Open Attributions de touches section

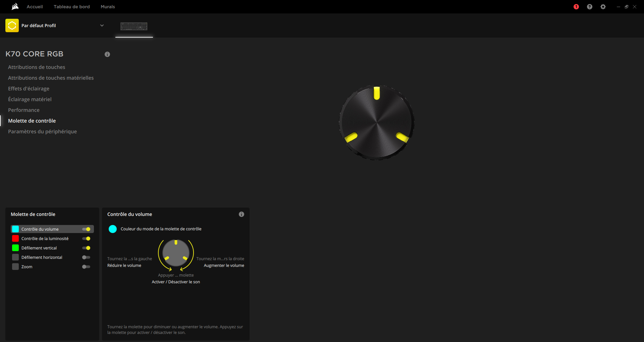[37, 67]
